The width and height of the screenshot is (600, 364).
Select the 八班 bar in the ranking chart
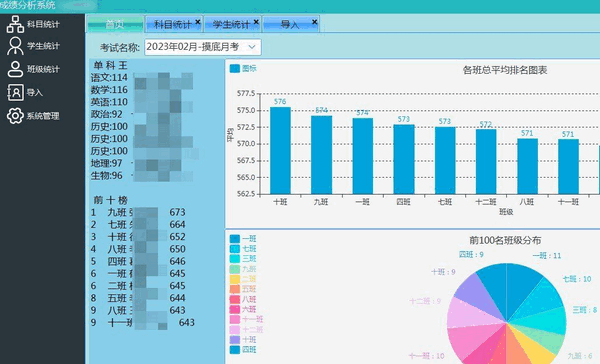pyautogui.click(x=527, y=166)
